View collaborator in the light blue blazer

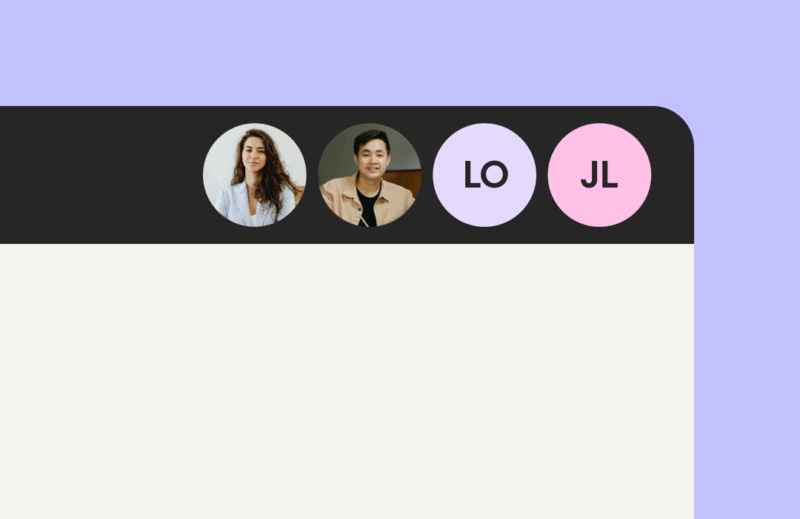pos(255,175)
